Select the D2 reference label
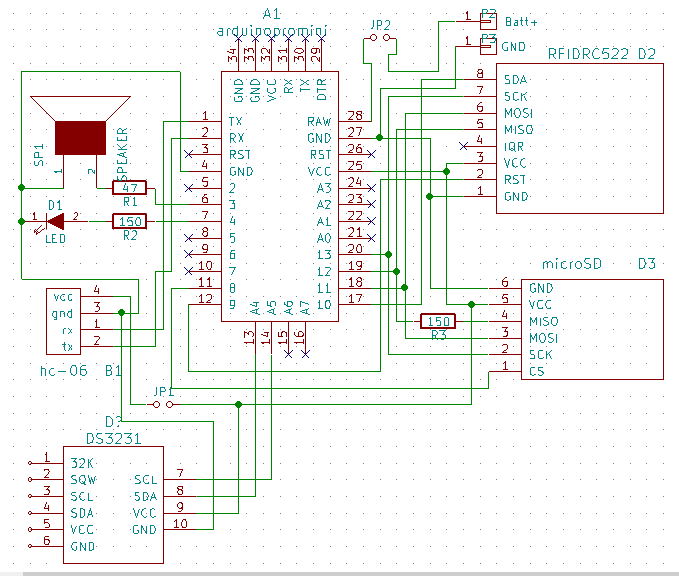The image size is (679, 576). click(x=647, y=54)
